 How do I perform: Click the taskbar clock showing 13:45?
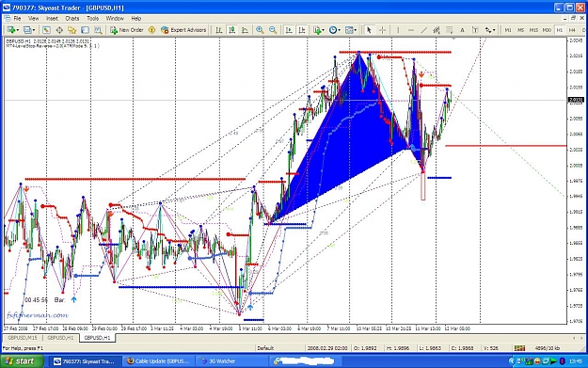[575, 361]
